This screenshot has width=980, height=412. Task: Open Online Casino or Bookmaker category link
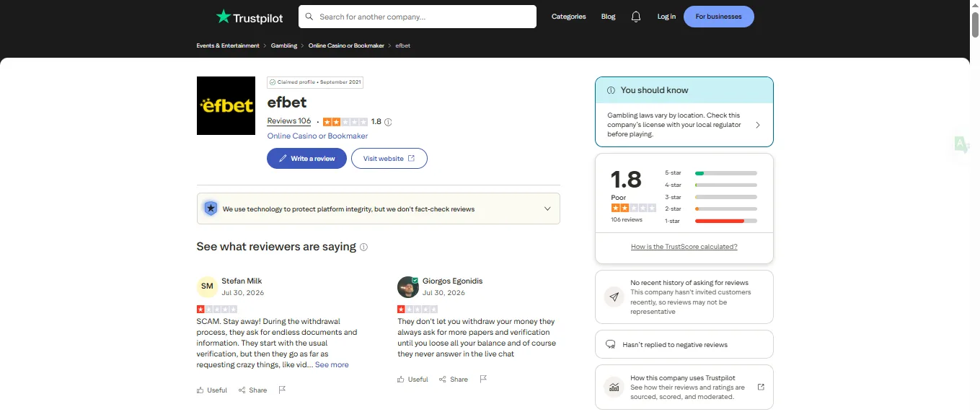click(x=317, y=136)
